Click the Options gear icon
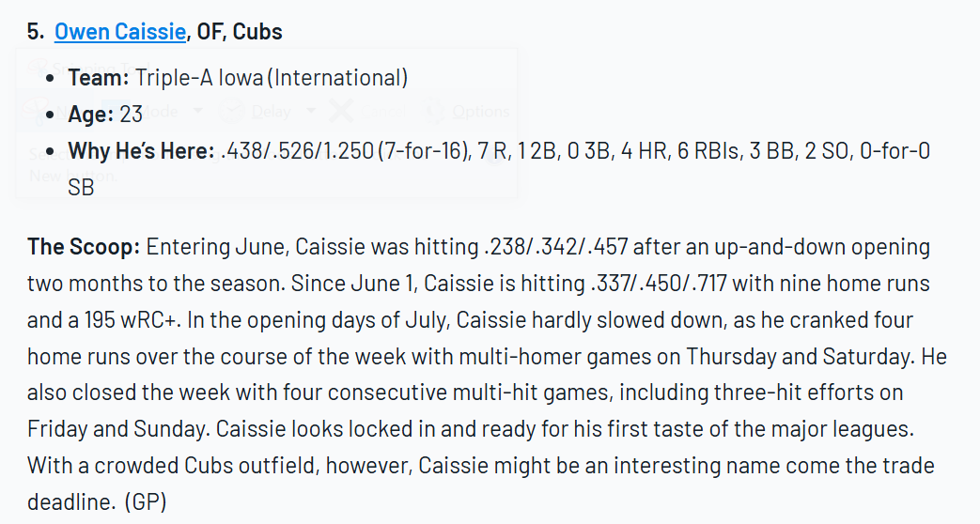The height and width of the screenshot is (524, 980). (432, 111)
